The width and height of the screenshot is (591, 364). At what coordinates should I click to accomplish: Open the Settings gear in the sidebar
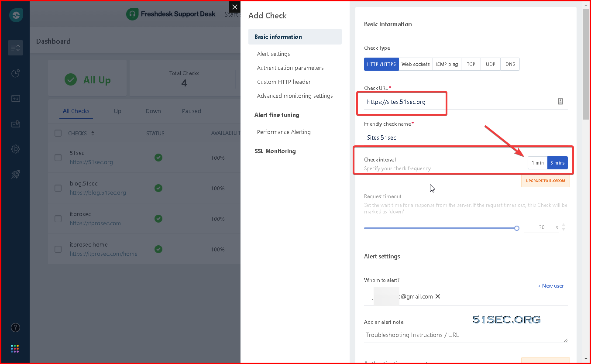tap(15, 149)
